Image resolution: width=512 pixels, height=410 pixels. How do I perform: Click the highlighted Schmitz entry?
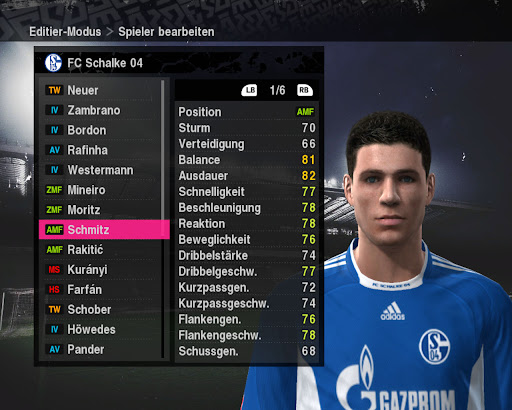coord(104,230)
